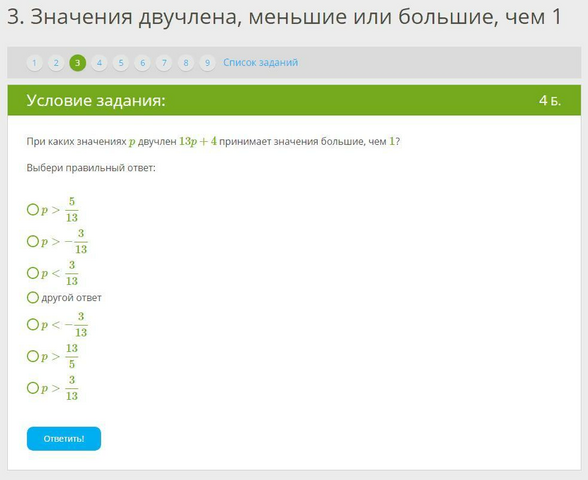Go to task number 7

(x=164, y=63)
